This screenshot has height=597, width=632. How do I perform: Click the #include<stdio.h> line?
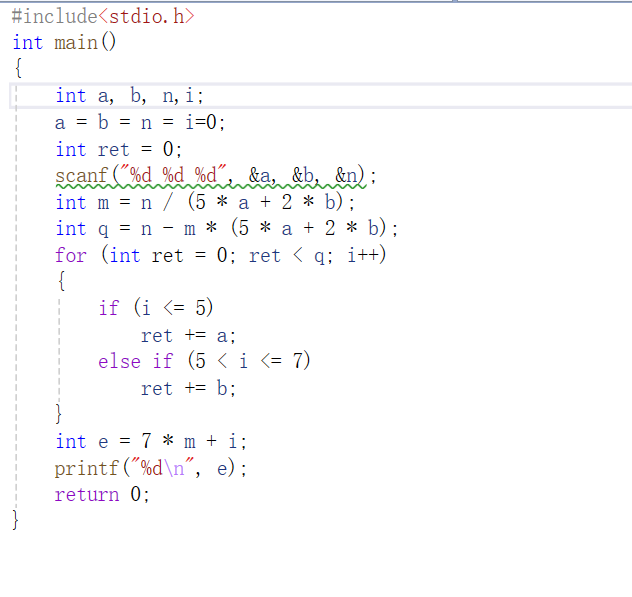click(x=103, y=17)
